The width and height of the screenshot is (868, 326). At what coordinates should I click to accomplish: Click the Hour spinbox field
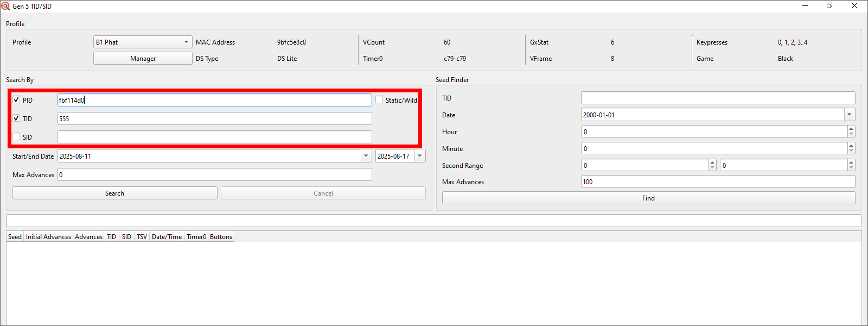714,131
